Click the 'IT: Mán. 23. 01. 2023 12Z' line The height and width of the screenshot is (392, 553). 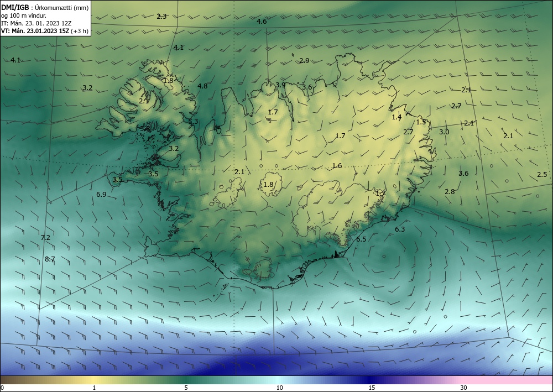pyautogui.click(x=36, y=23)
